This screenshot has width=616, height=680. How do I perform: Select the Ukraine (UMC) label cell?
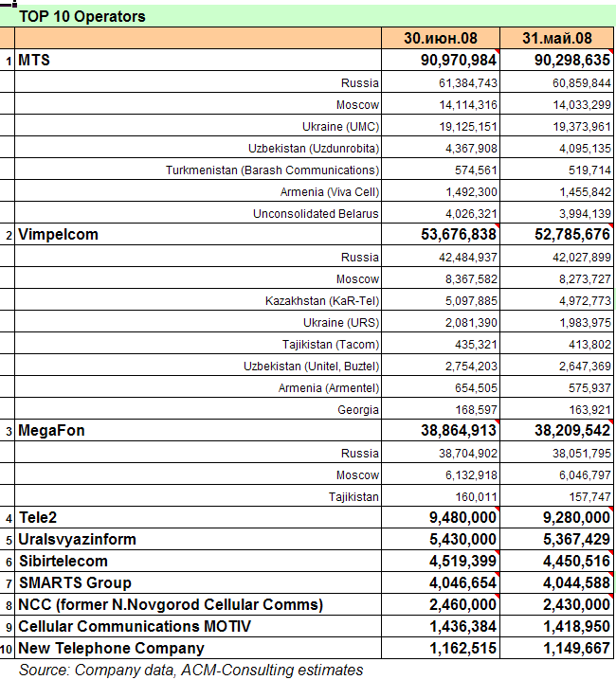[198, 126]
